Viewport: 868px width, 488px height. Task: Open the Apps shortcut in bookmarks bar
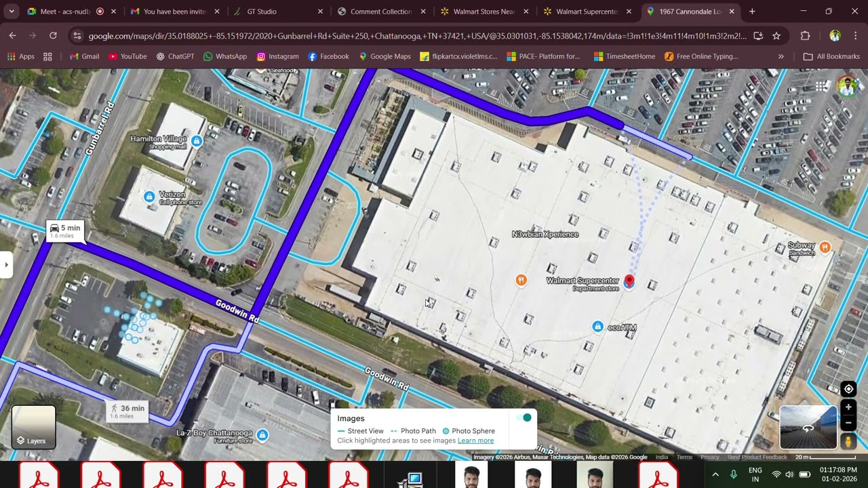pyautogui.click(x=20, y=56)
